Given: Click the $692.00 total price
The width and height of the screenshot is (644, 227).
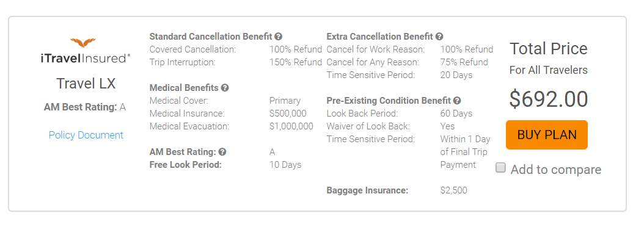Looking at the screenshot, I should [549, 99].
